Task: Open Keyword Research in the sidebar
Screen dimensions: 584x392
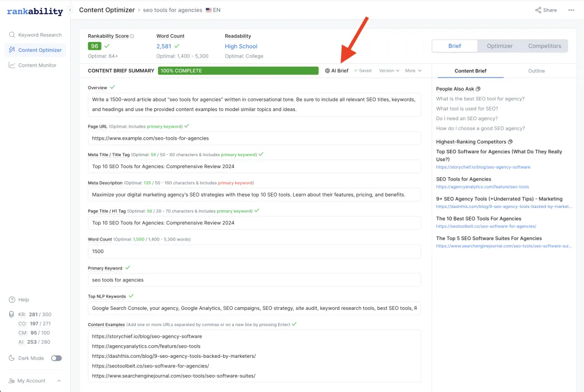Action: [35, 35]
